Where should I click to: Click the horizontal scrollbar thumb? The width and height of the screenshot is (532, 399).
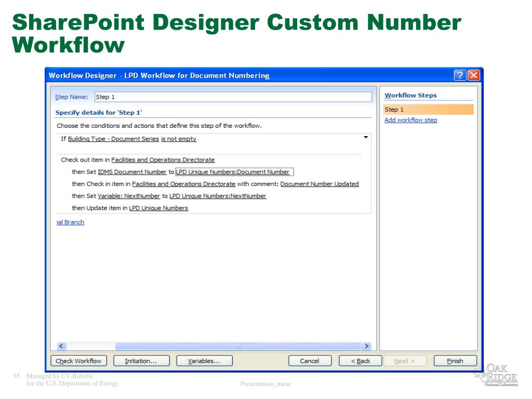(238, 346)
